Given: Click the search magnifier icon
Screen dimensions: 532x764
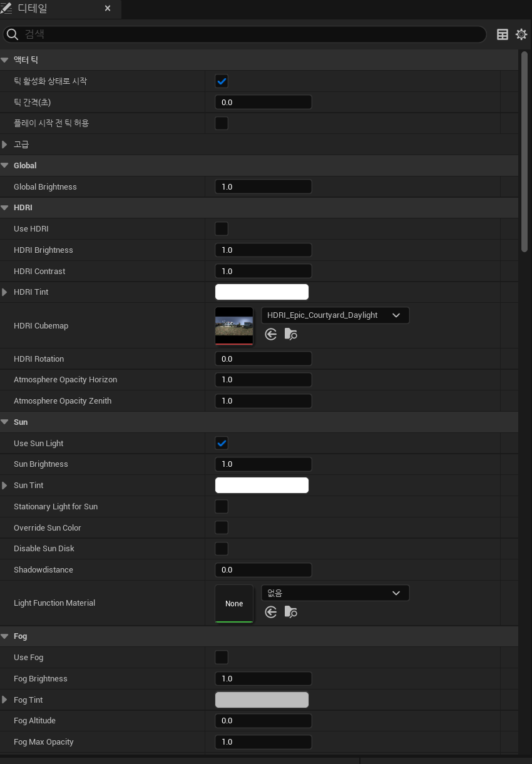Looking at the screenshot, I should [x=13, y=34].
